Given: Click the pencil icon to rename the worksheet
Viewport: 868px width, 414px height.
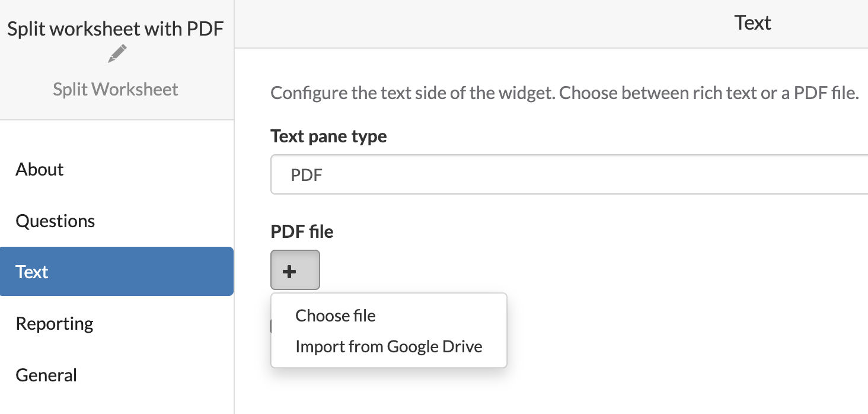Looking at the screenshot, I should tap(116, 53).
